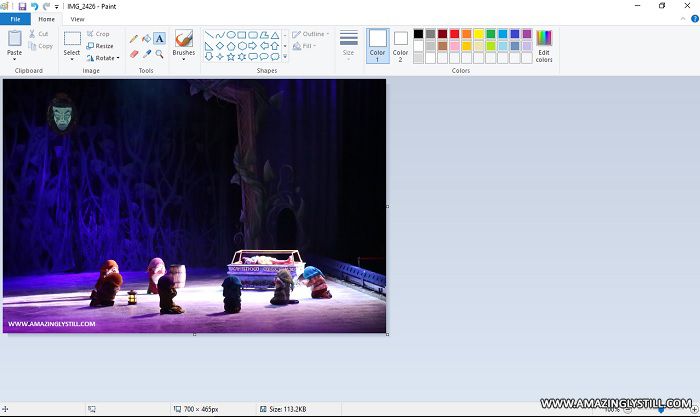This screenshot has height=417, width=700.
Task: Select the Magnifier tool
Action: tap(159, 54)
